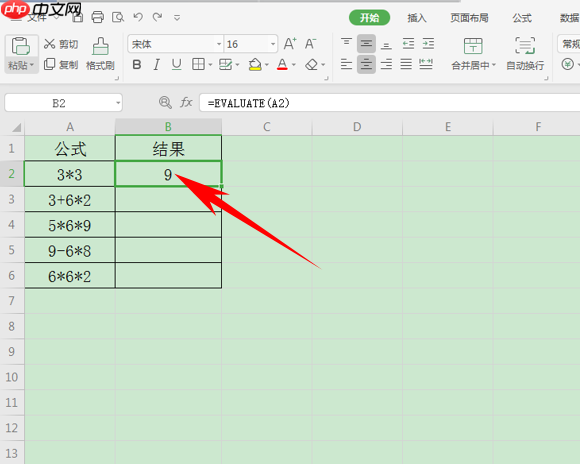Open Print Preview from quick toolbar
This screenshot has width=580, height=465.
tap(118, 17)
